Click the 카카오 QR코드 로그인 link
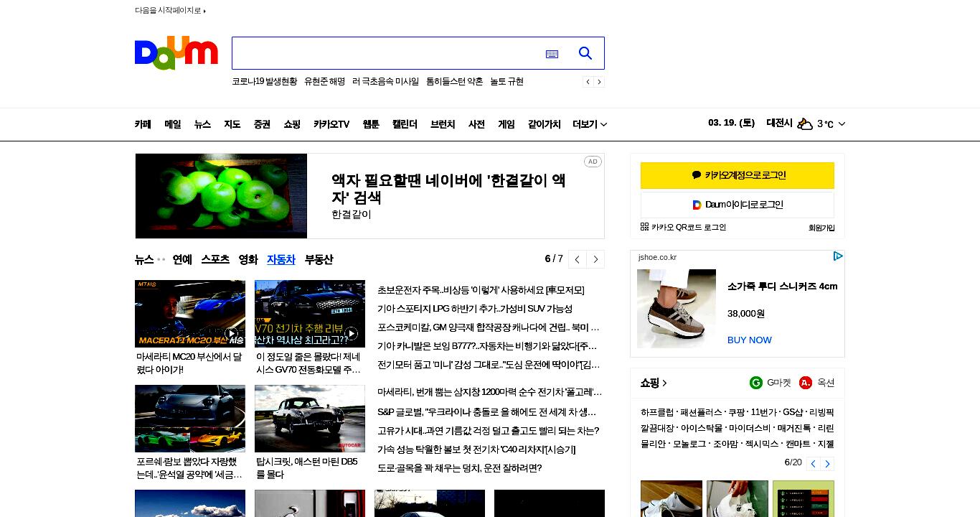 (x=683, y=227)
